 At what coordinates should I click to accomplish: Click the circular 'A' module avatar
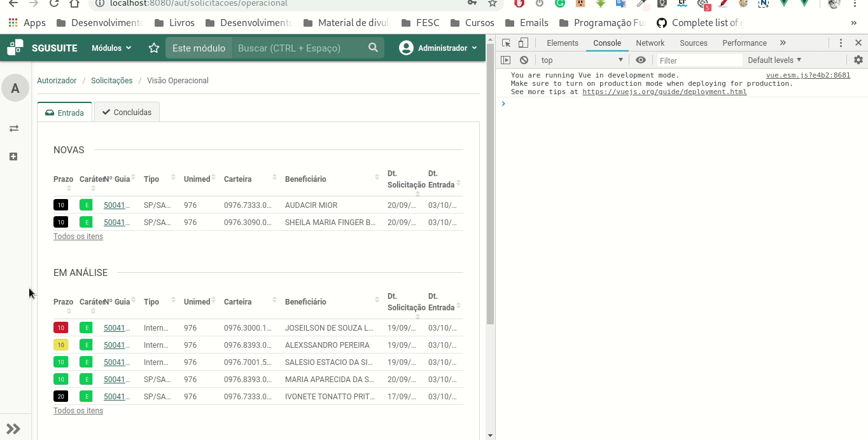15,88
